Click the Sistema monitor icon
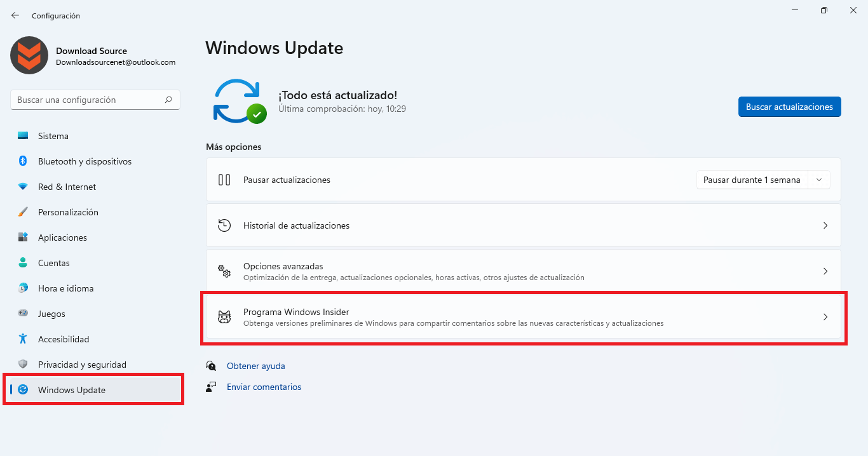The image size is (868, 456). pos(23,136)
